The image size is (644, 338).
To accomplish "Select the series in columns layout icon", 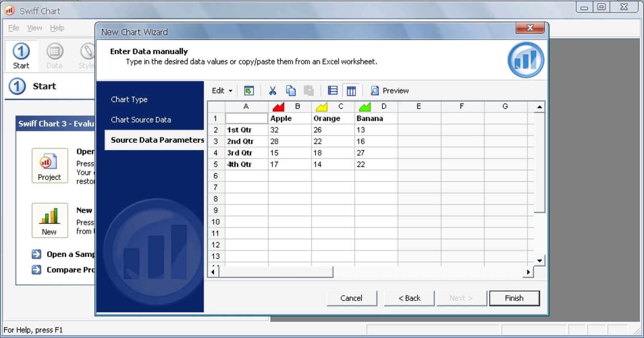I will [x=351, y=90].
